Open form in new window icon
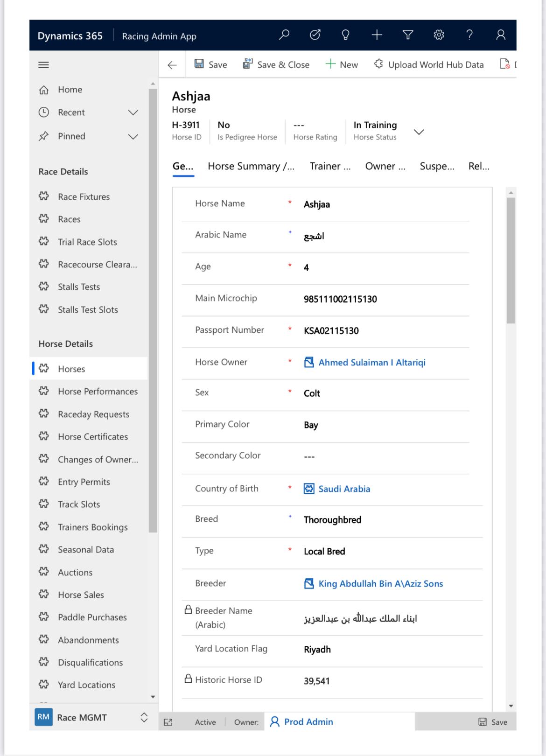This screenshot has height=756, width=546. pos(168,722)
